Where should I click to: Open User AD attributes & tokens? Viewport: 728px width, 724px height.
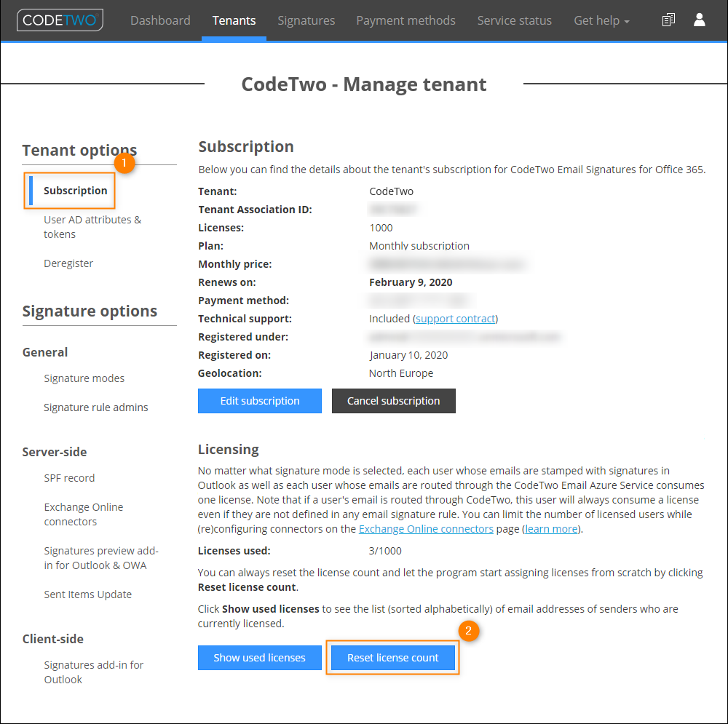click(92, 226)
